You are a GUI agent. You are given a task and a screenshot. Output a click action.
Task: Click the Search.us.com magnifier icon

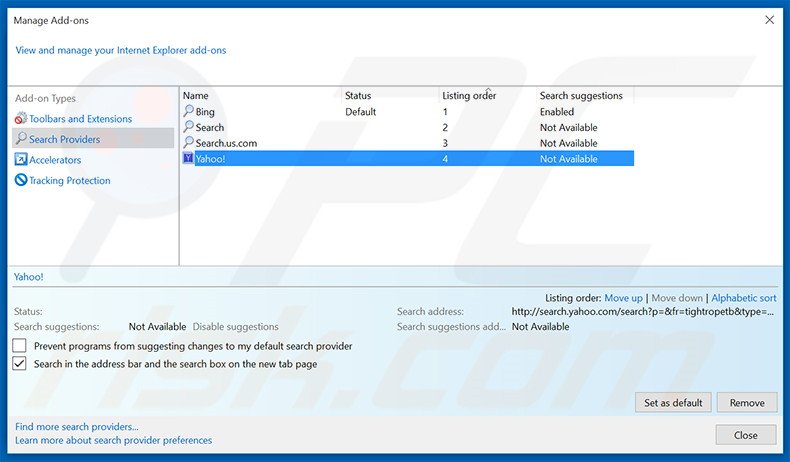[188, 142]
